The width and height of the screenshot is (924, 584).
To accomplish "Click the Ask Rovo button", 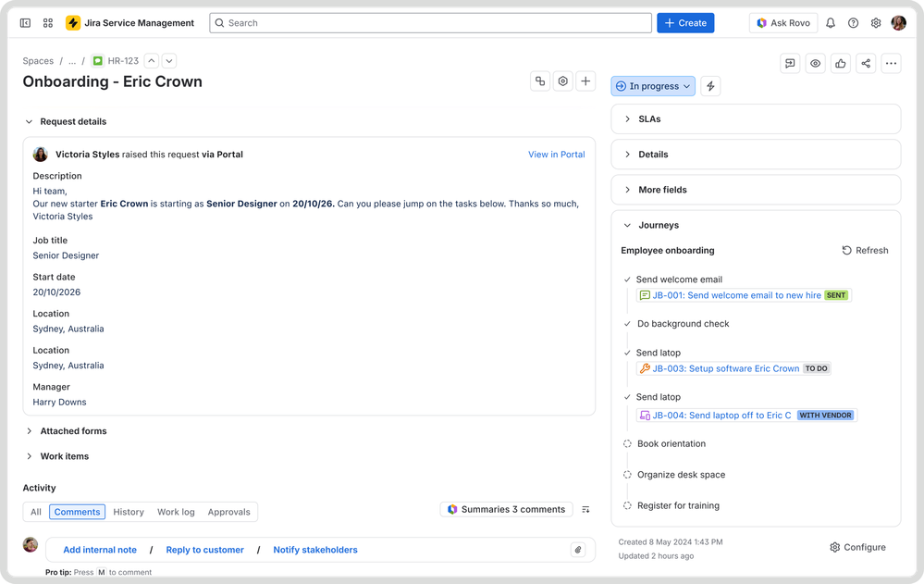I will (x=783, y=23).
